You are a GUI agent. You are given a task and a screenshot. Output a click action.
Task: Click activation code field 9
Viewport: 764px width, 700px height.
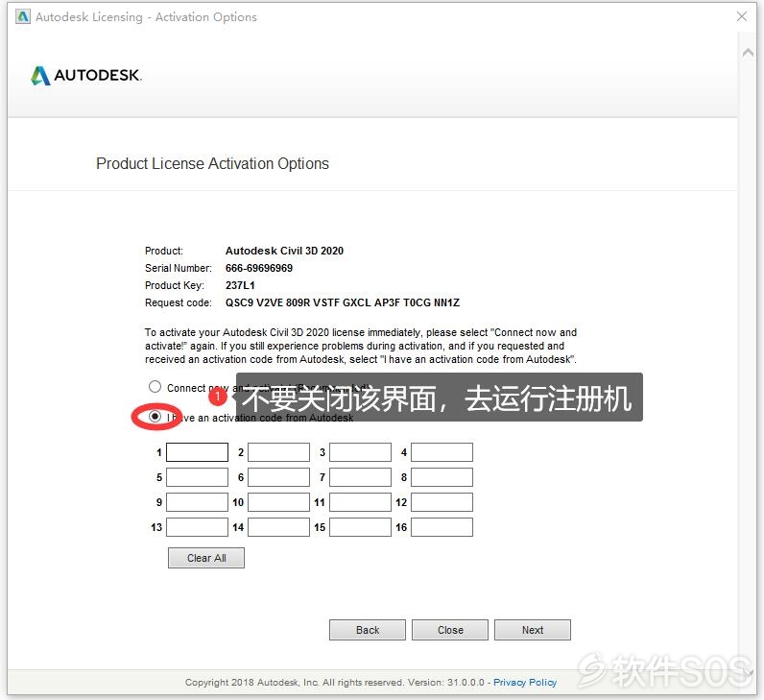coord(198,502)
